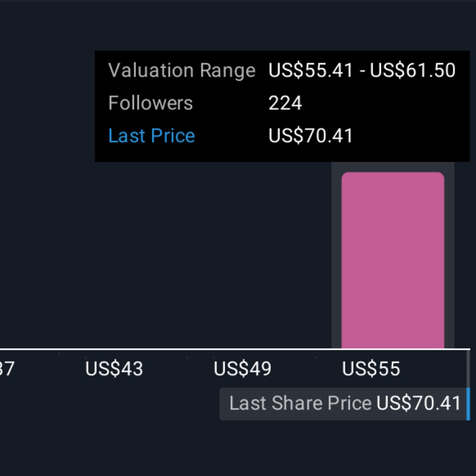
Task: Click the Valuation Range label in tooltip
Action: coord(182,71)
